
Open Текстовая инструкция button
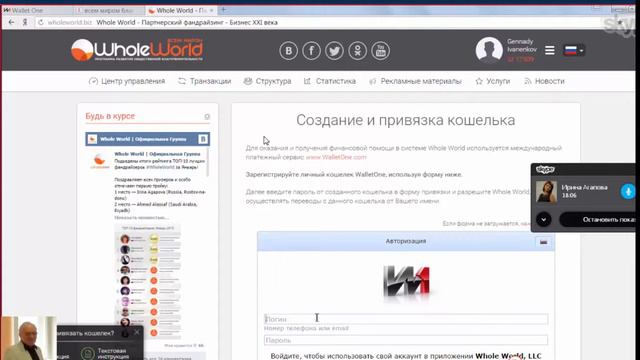point(105,353)
